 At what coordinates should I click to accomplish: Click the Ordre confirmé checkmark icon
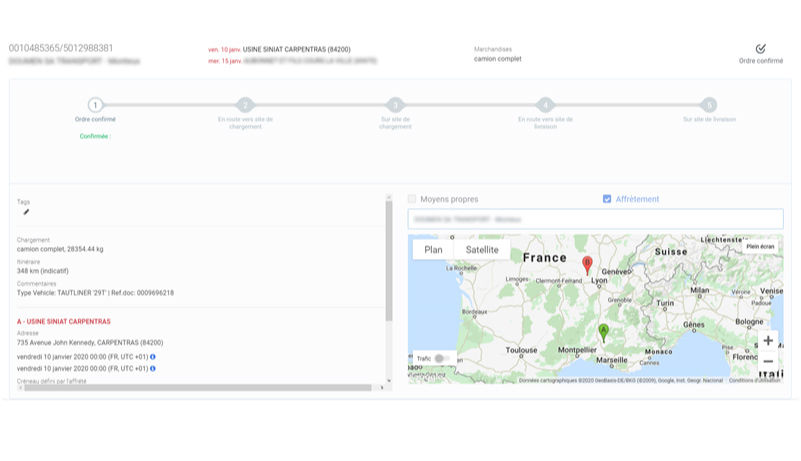pos(760,48)
